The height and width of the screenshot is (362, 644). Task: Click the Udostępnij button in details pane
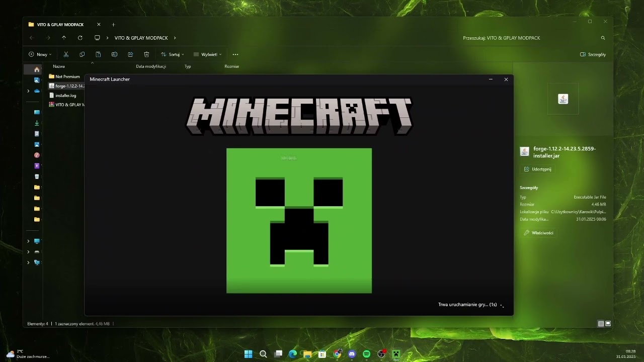538,169
